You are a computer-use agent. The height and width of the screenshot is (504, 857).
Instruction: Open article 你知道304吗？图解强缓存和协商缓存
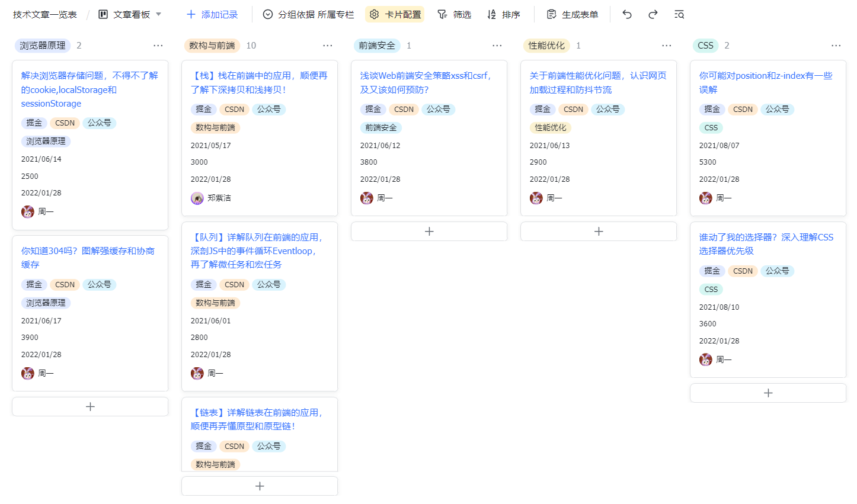coord(88,258)
